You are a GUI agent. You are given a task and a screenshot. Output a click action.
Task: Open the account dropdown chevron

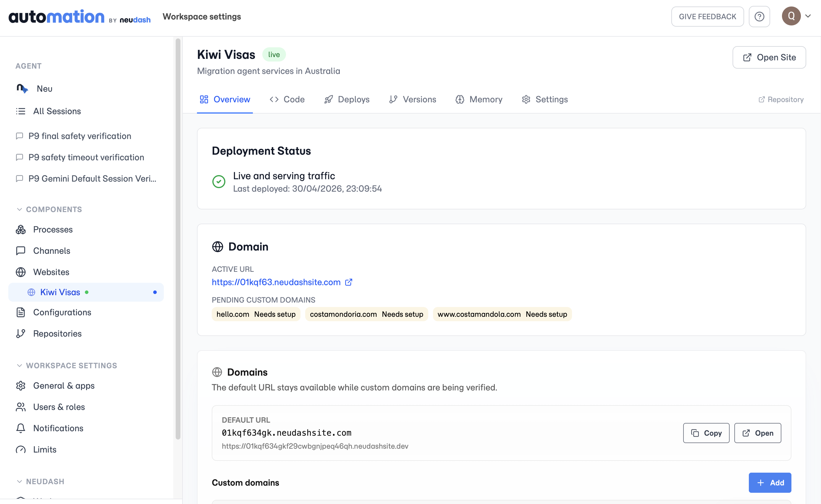click(808, 16)
